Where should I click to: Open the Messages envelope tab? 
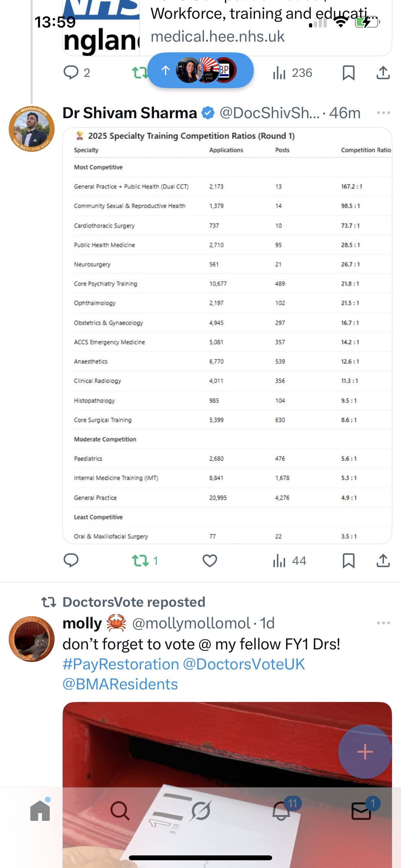pyautogui.click(x=361, y=811)
